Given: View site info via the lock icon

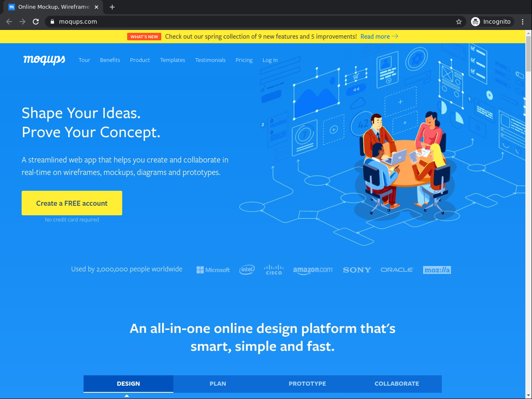Looking at the screenshot, I should pyautogui.click(x=52, y=22).
